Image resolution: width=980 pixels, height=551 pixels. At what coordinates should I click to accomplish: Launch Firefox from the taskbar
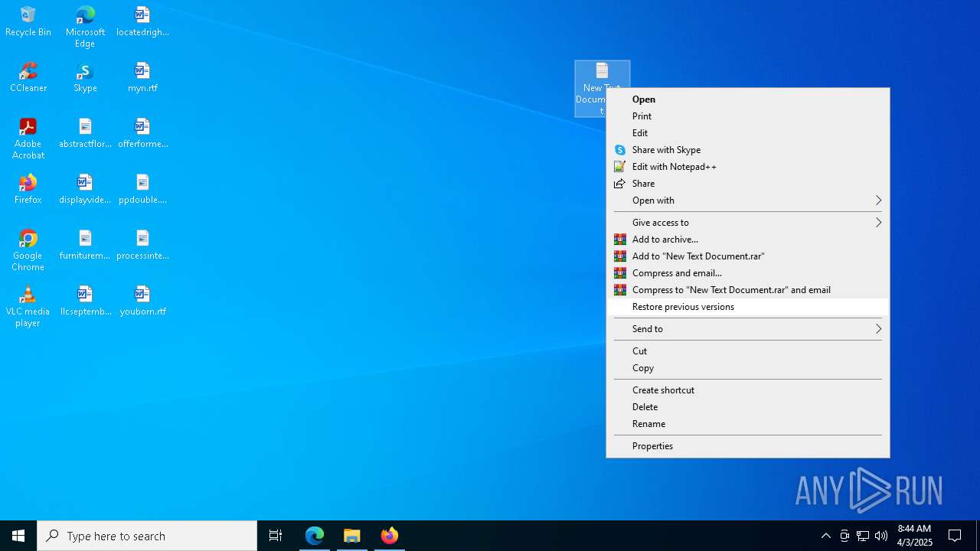(390, 536)
